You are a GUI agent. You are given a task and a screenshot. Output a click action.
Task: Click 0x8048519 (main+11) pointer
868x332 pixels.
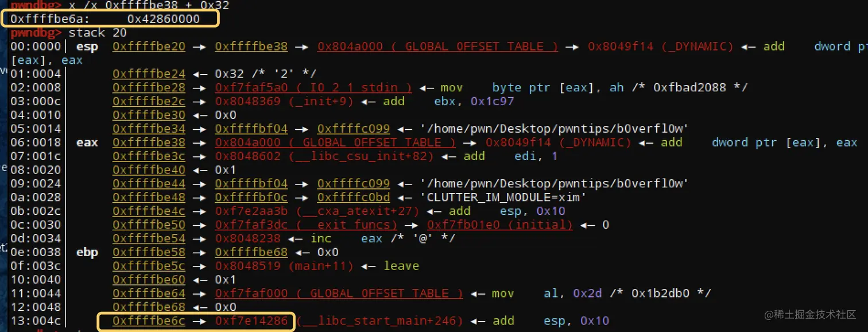click(x=284, y=266)
